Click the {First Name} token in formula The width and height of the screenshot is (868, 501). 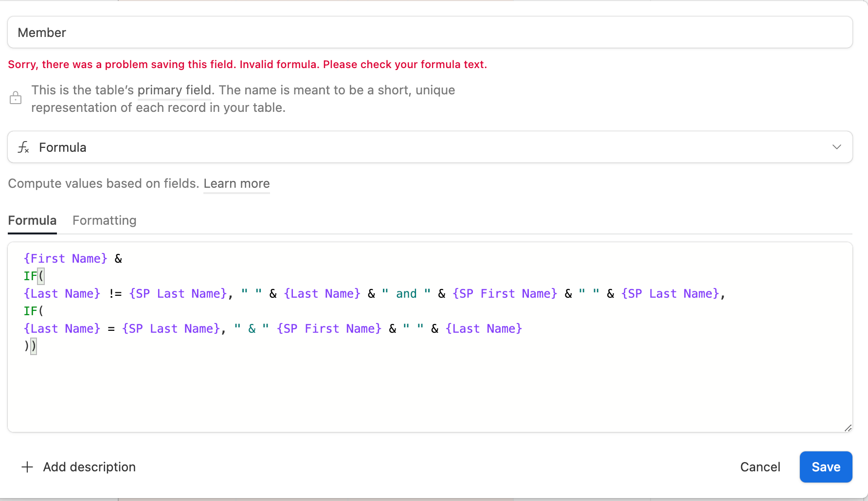[65, 258]
